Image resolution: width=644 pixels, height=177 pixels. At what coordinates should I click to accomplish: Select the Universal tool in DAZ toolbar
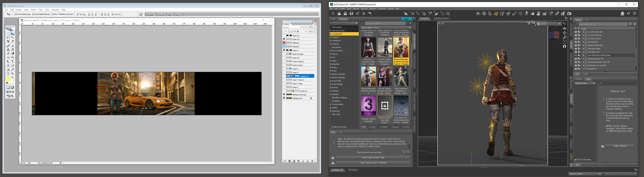pyautogui.click(x=496, y=14)
